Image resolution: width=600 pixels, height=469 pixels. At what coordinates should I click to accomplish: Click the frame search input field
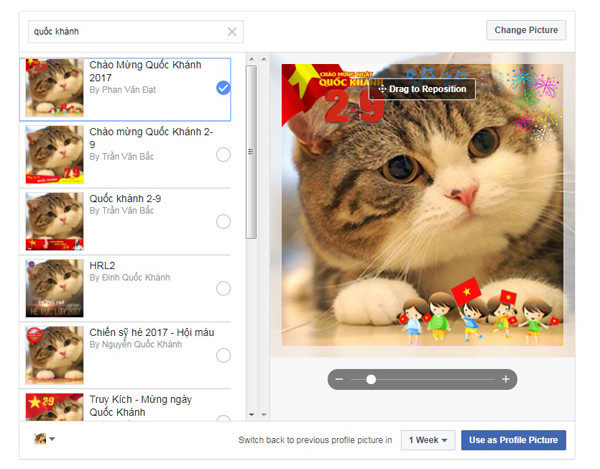tap(135, 32)
